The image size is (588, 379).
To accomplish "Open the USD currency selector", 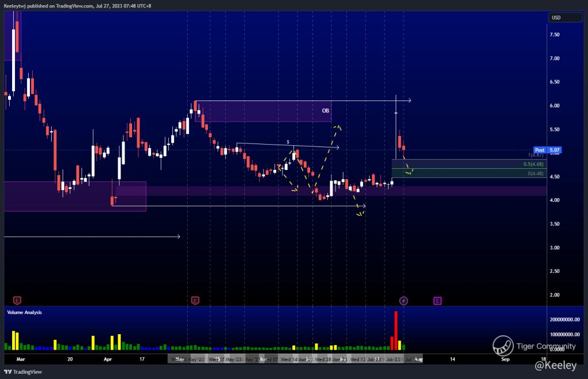I will (565, 18).
